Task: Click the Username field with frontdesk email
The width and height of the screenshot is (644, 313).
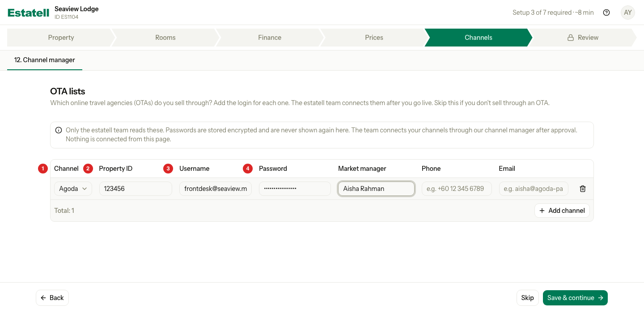Action: click(x=216, y=189)
